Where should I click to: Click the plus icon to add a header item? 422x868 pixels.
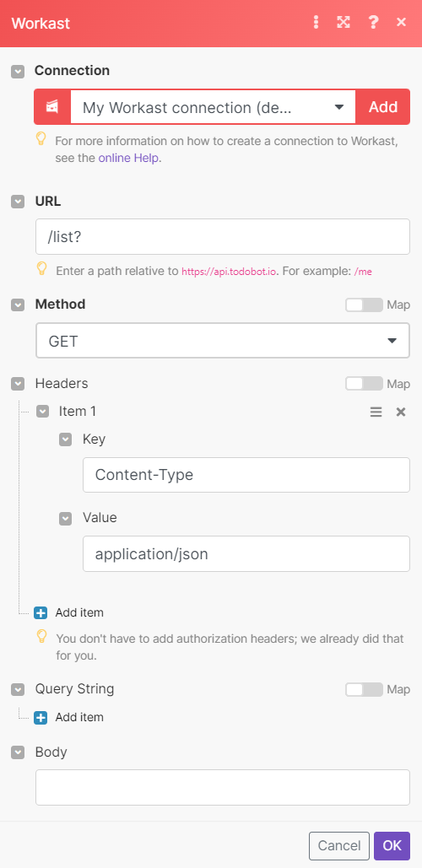click(x=41, y=612)
